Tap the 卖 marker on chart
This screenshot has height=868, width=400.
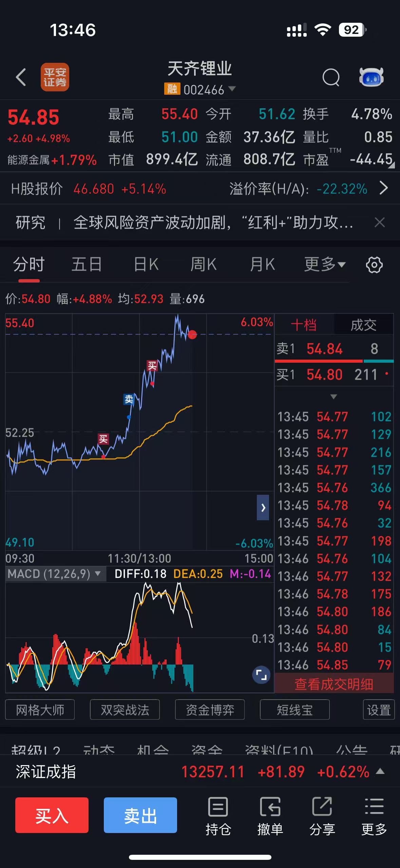(x=129, y=399)
